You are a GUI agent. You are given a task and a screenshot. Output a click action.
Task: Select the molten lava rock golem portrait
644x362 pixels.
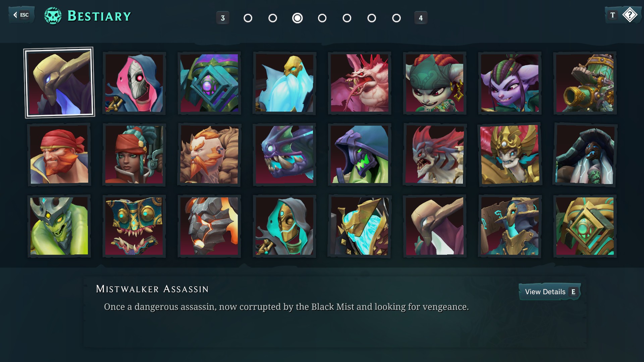coord(209,226)
